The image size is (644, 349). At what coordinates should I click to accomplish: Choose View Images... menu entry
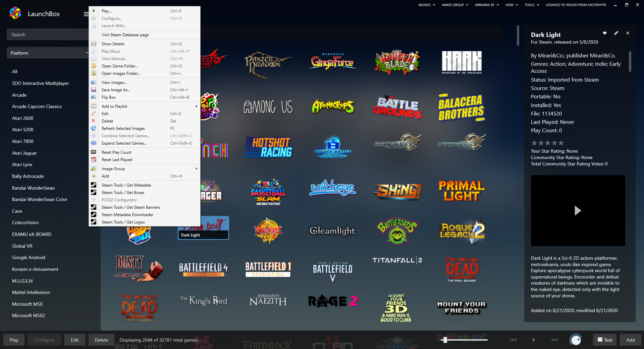click(145, 83)
